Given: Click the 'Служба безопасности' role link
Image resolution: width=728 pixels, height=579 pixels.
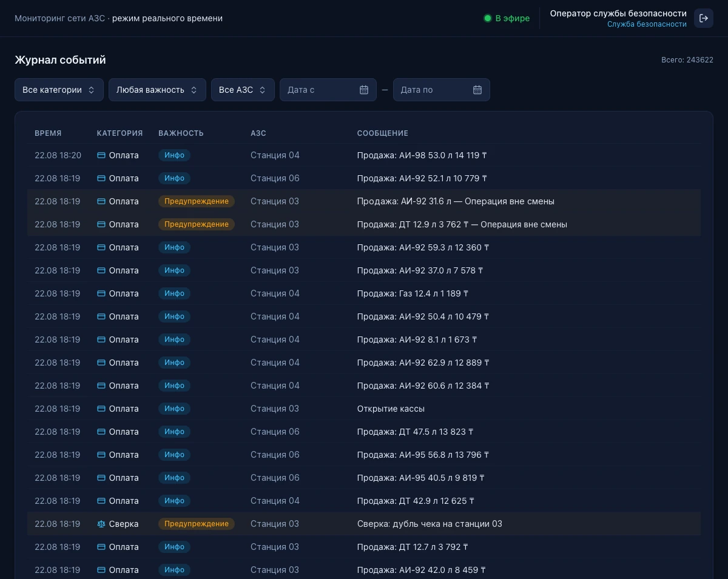Looking at the screenshot, I should (x=647, y=24).
